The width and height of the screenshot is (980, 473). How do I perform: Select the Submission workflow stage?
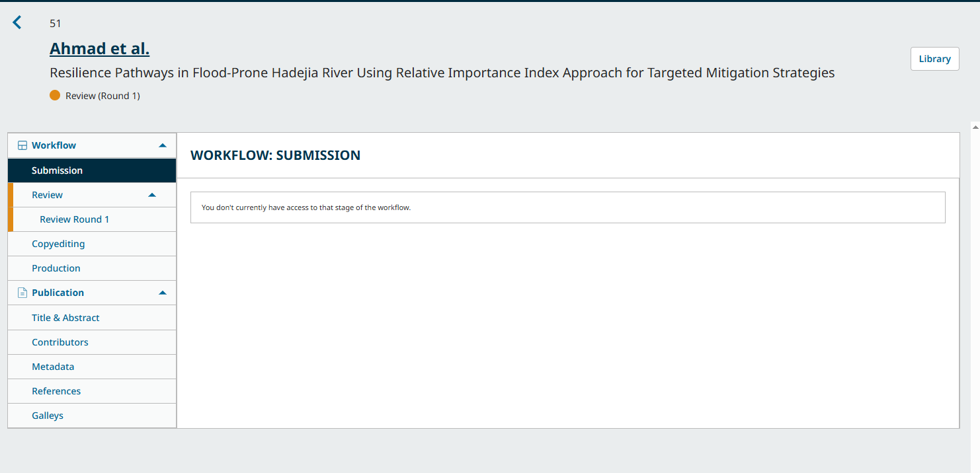point(57,170)
